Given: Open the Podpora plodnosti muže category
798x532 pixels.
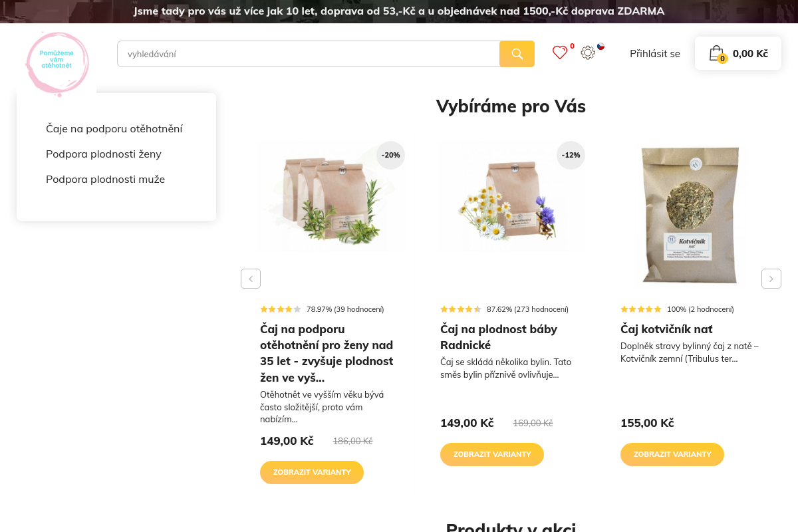Looking at the screenshot, I should (105, 179).
